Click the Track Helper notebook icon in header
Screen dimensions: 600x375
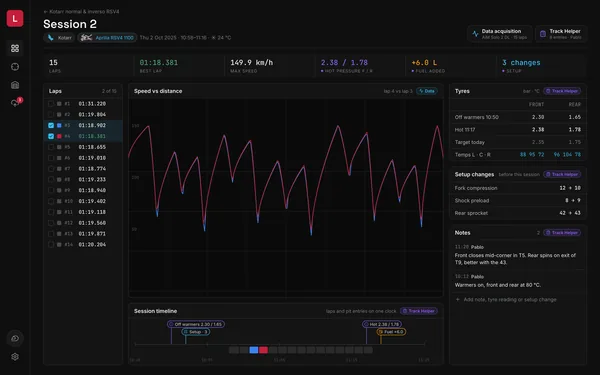(543, 34)
